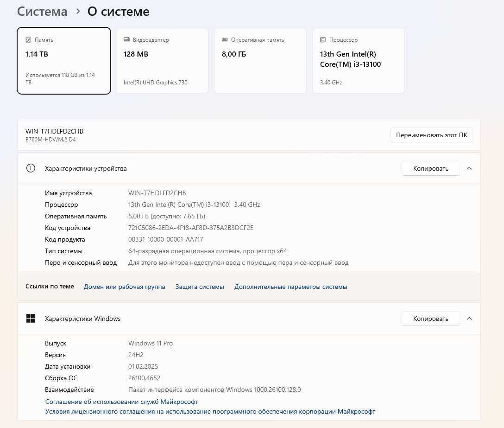504x428 pixels.
Task: Open the Память storage card
Action: (64, 61)
